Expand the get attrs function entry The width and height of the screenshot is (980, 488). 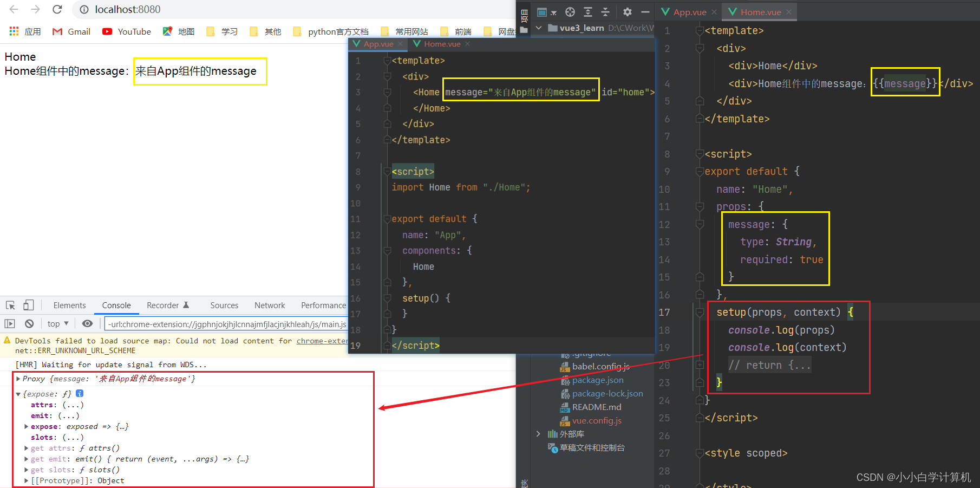(27, 448)
